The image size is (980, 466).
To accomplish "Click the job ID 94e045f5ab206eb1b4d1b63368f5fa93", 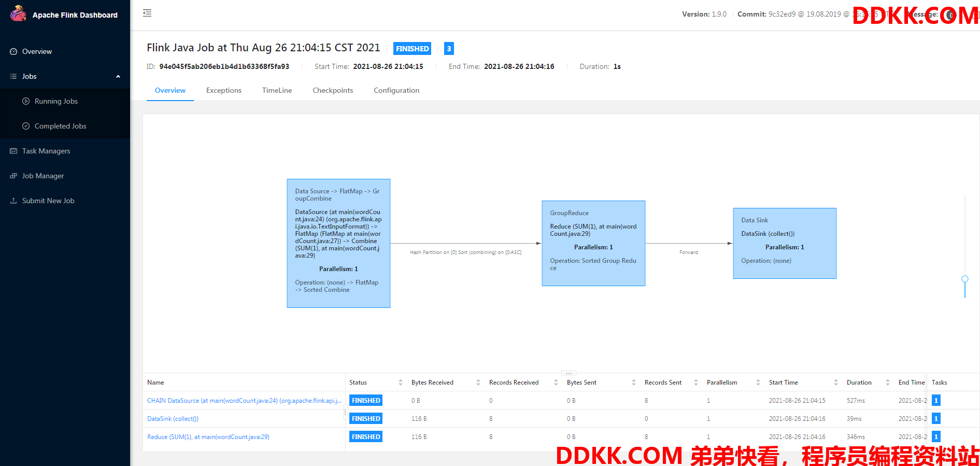I will tap(224, 66).
